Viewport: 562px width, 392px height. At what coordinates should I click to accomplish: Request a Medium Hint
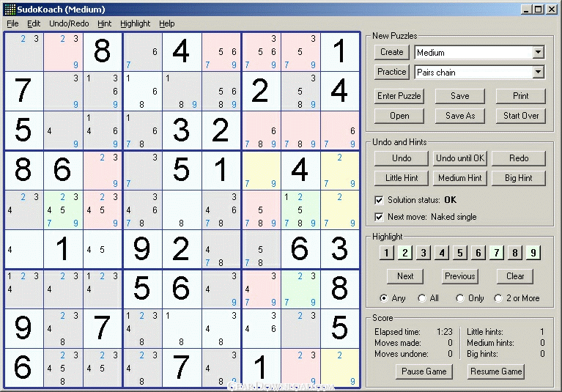coord(460,178)
